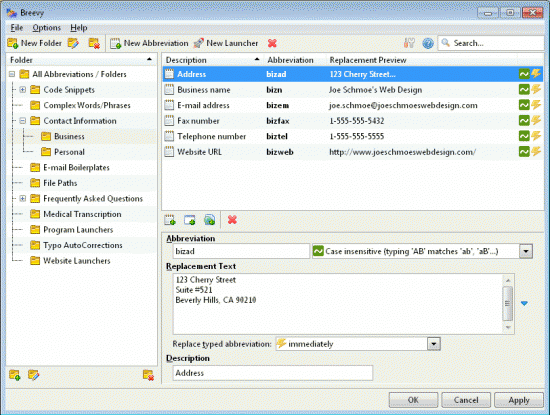Expand the Code Snippets folder
Viewport: 550px width, 415px height.
(22, 90)
